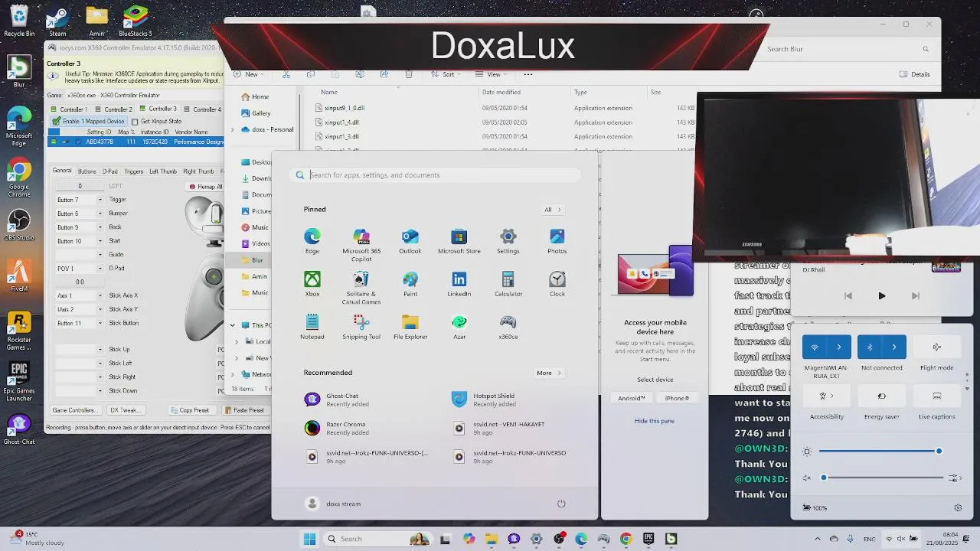Open Rockstar Games desktop shortcut

[19, 331]
